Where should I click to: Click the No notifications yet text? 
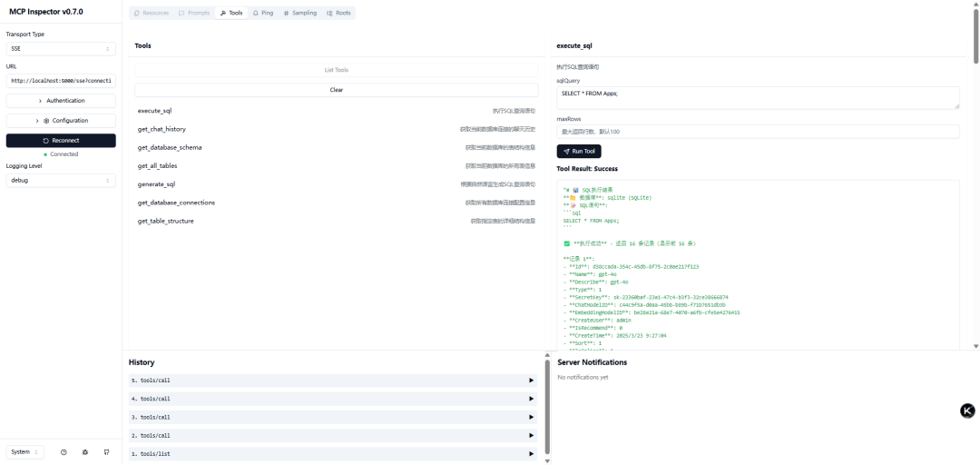click(x=583, y=378)
